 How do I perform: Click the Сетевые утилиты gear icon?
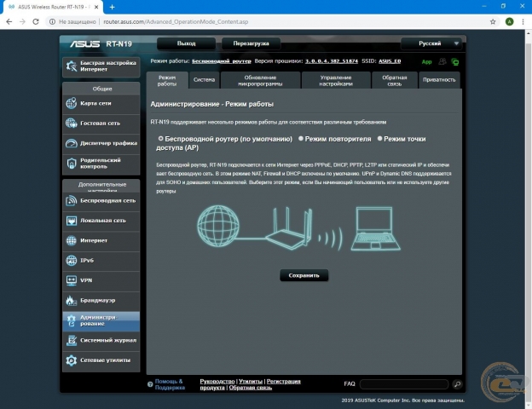tap(72, 360)
